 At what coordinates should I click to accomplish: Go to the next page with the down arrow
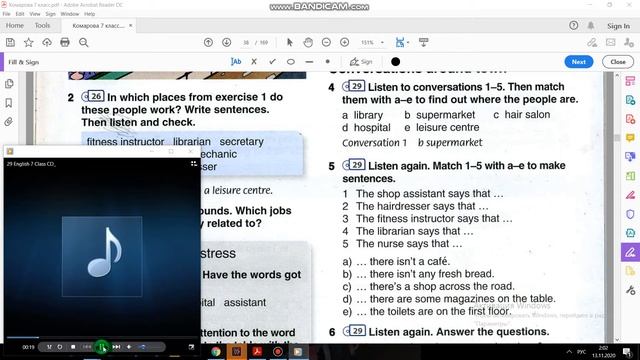pyautogui.click(x=227, y=42)
